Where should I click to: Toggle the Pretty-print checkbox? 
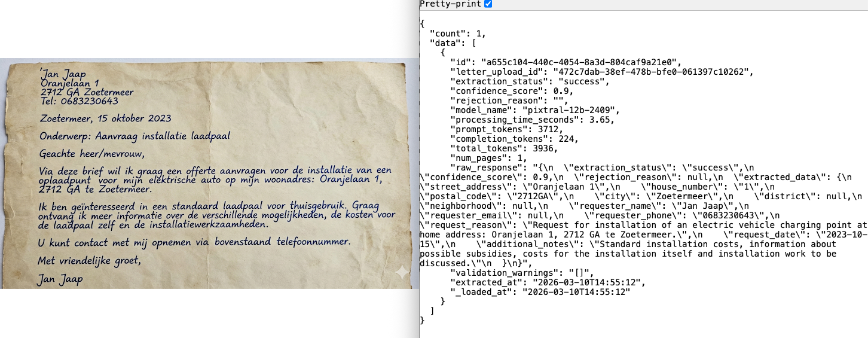pos(488,4)
